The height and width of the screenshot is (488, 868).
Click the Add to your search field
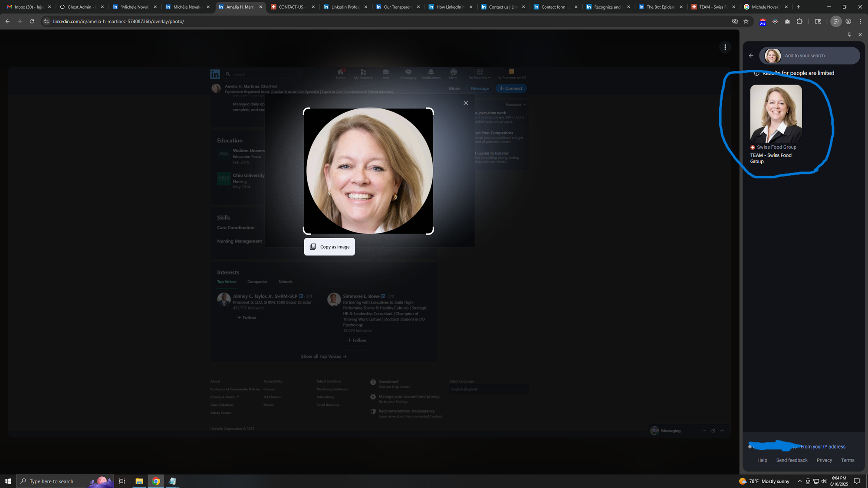click(x=809, y=56)
